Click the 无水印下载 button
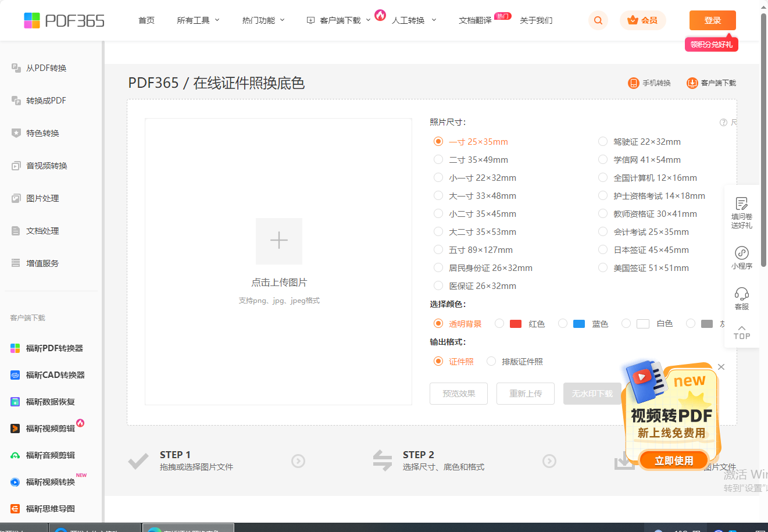The image size is (768, 532). pyautogui.click(x=592, y=394)
